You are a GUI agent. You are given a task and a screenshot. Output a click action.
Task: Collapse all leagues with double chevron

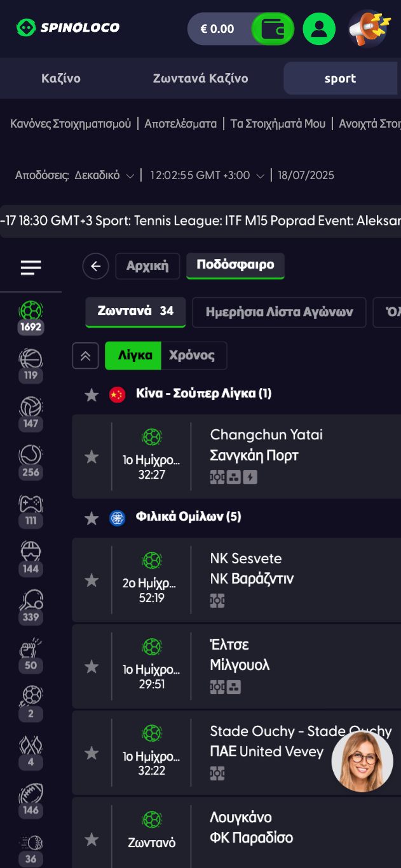tap(85, 356)
